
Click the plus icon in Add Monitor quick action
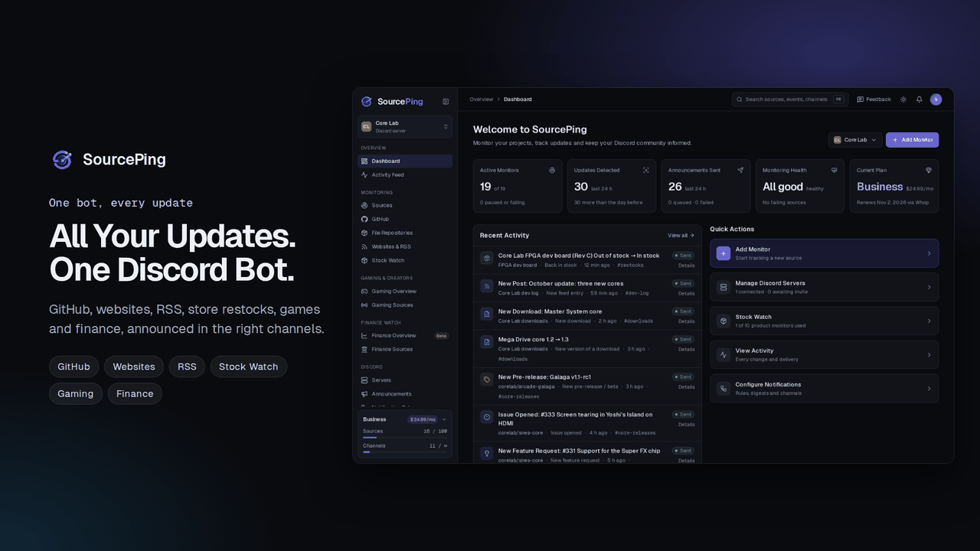(724, 253)
